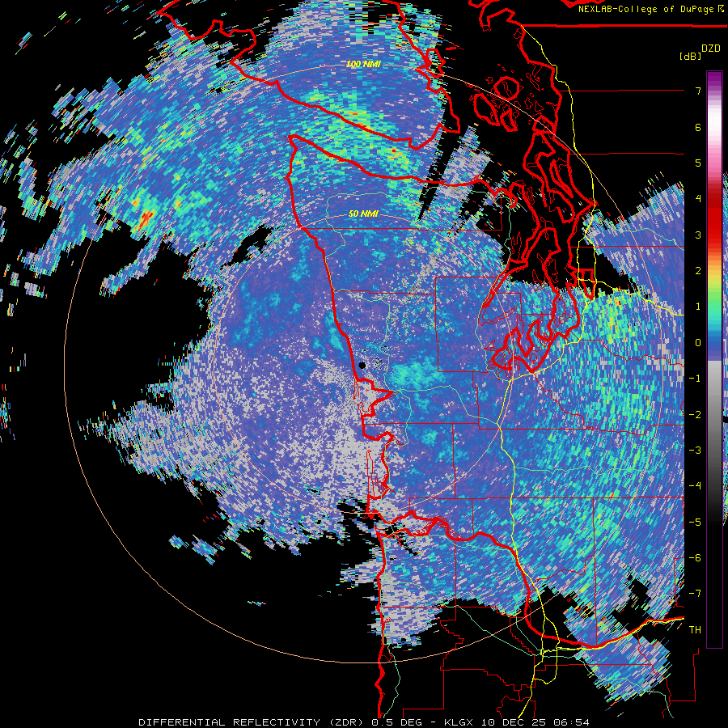The image size is (728, 728).
Task: Click the 3 tick label on the color scale
Action: coord(698,235)
